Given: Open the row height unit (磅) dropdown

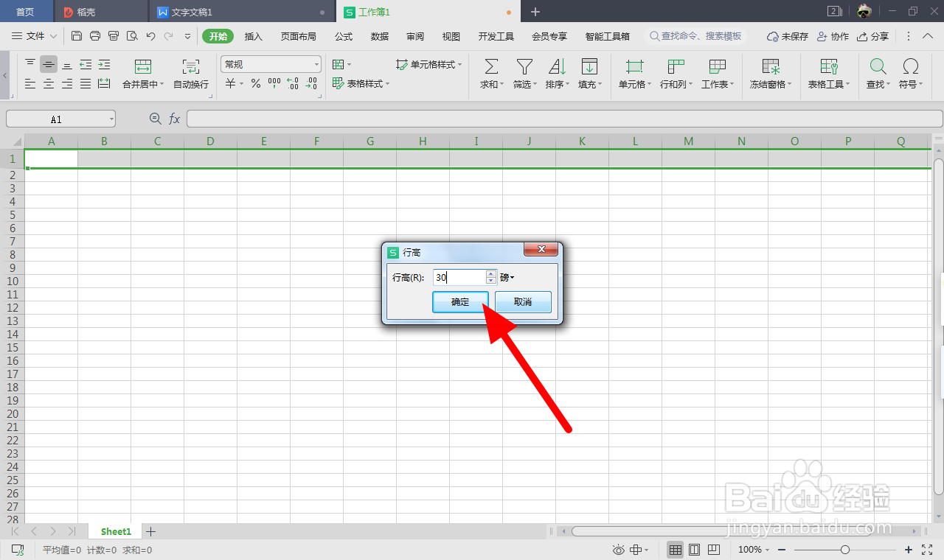Looking at the screenshot, I should click(507, 278).
